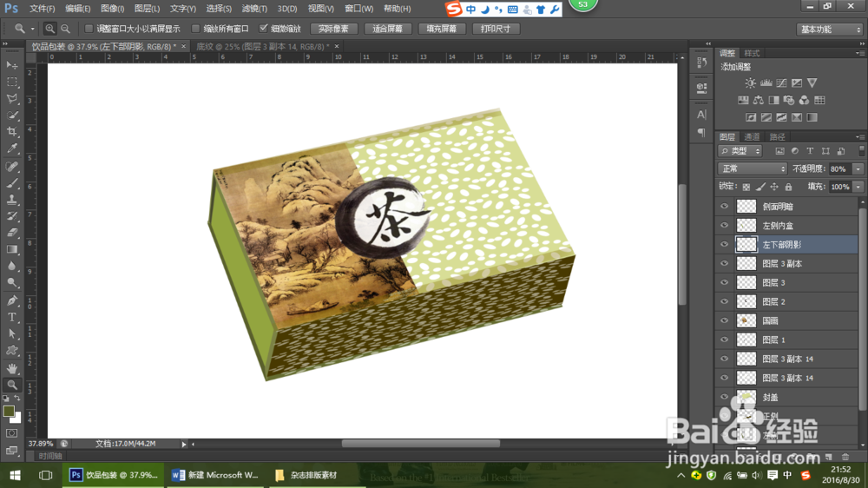Hide the 图层 1 layer
The image size is (868, 488).
point(724,340)
